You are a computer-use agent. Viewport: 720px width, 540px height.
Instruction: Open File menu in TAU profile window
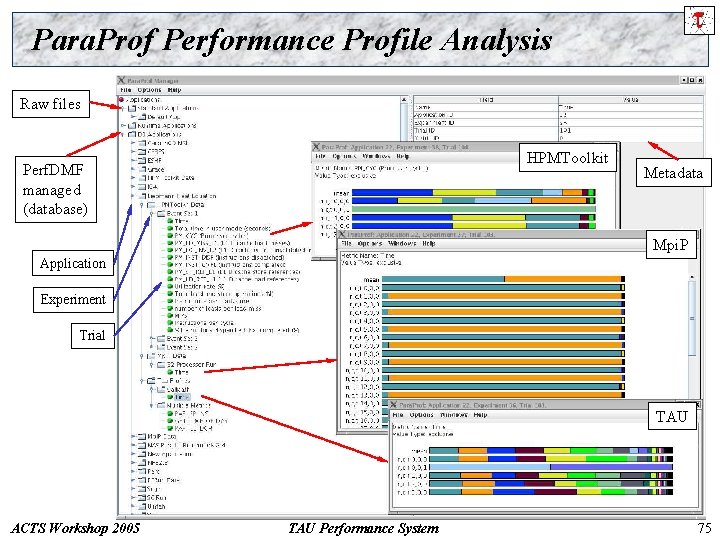[398, 415]
